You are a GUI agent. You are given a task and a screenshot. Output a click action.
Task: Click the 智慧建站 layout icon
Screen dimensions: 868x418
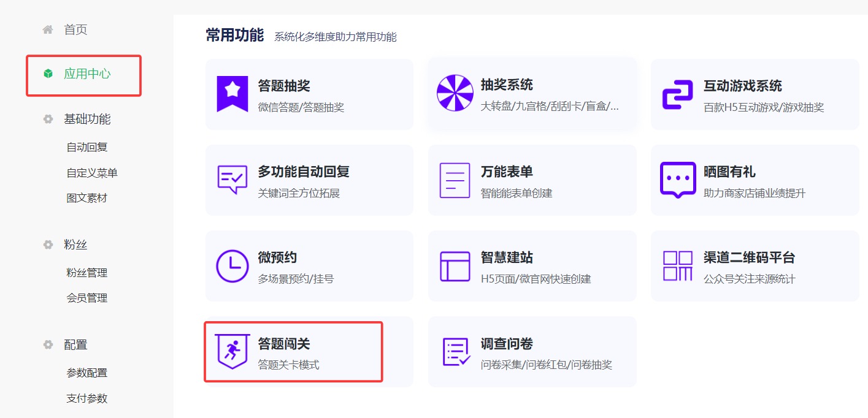tap(455, 266)
